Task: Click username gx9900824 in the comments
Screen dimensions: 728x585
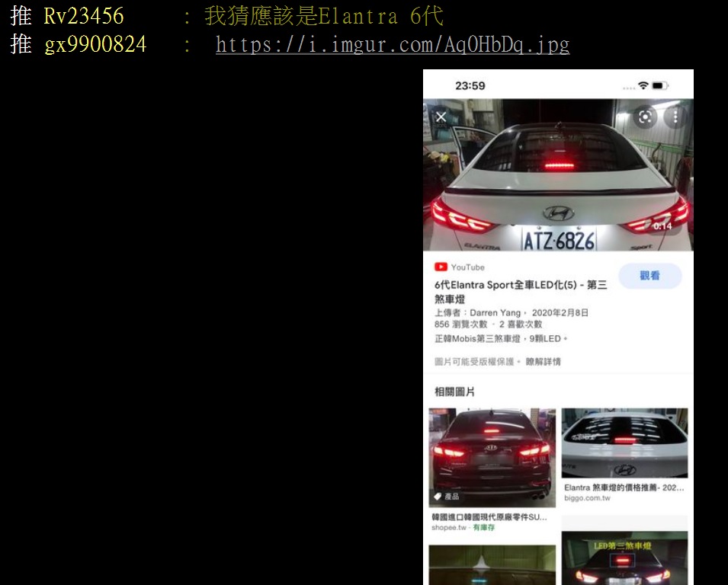Action: pos(95,45)
